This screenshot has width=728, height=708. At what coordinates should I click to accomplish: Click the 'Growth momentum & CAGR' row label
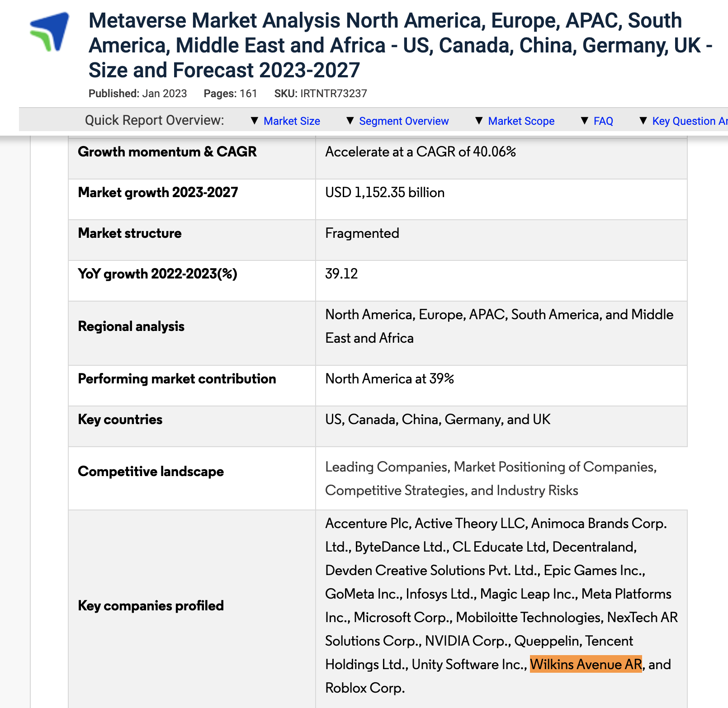[167, 152]
